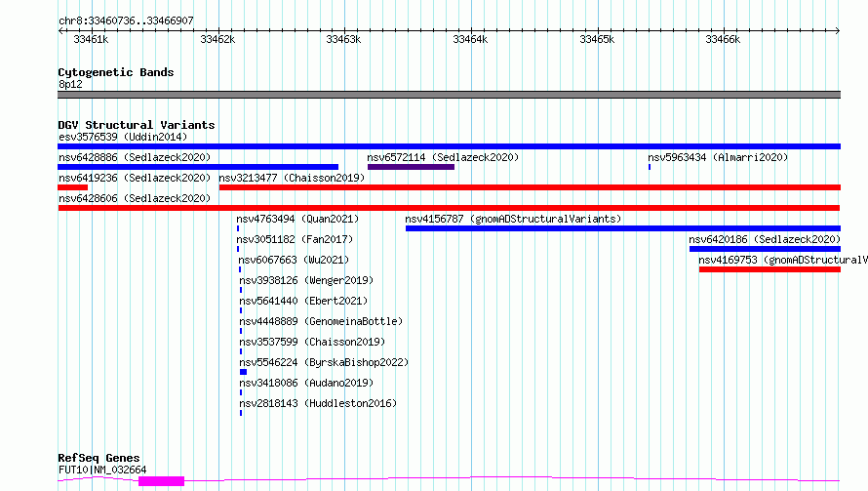
Task: Open nsv3213477 (Chaisson2019) label
Action: tap(292, 178)
